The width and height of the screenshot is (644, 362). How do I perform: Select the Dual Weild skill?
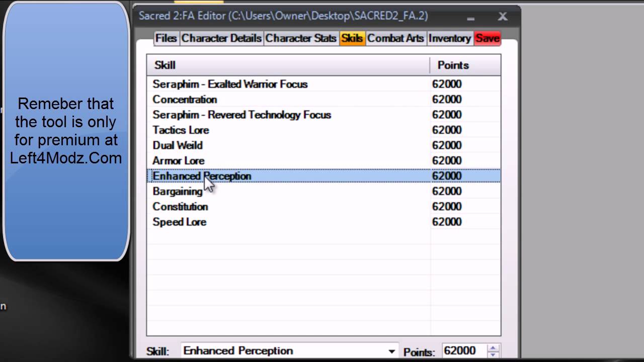coord(324,145)
